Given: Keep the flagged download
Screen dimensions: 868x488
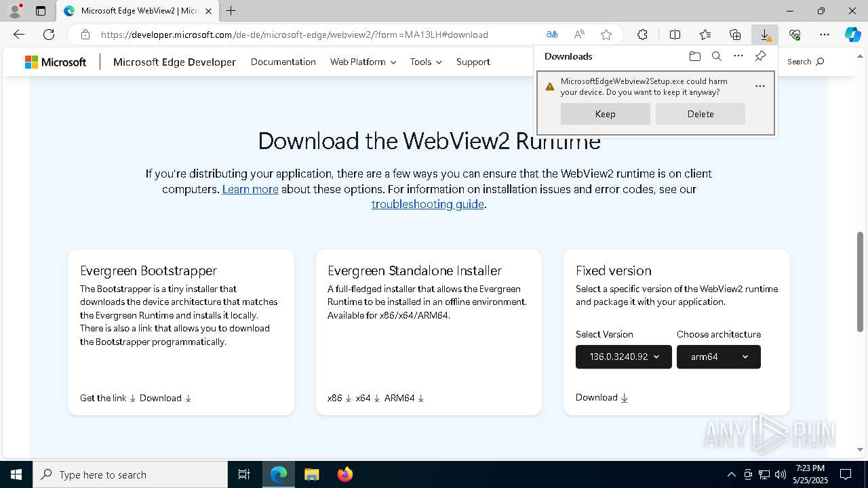Looking at the screenshot, I should 606,114.
